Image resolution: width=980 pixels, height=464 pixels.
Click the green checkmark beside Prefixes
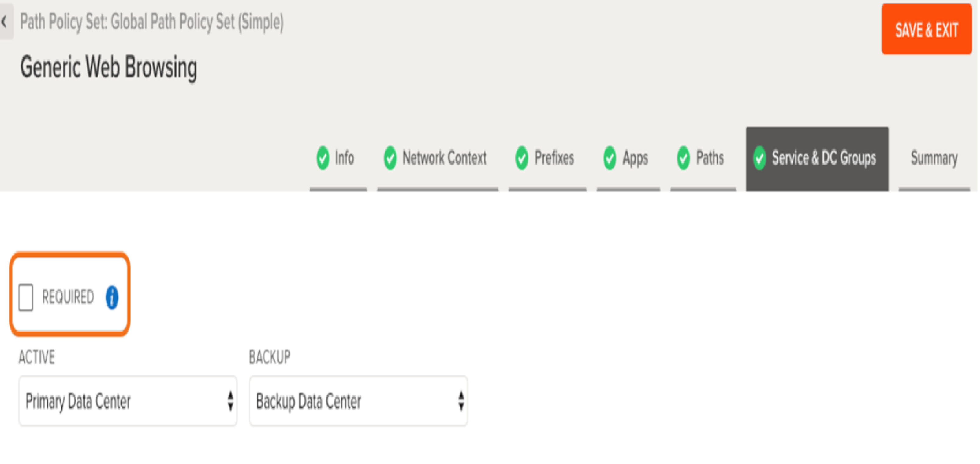522,158
